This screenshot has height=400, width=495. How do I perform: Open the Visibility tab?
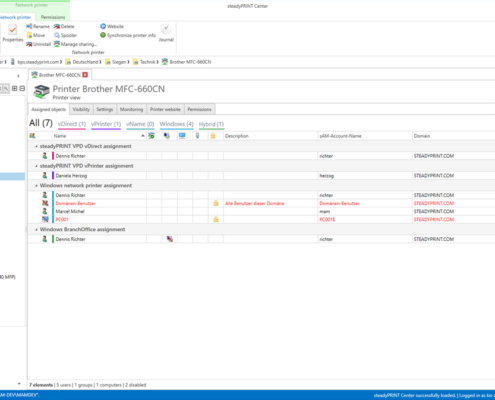pos(81,109)
